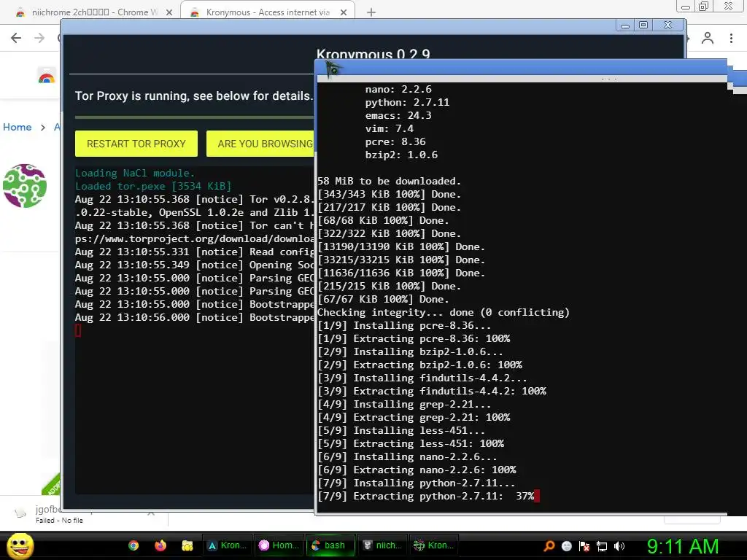Maximize the Kronymous app window
The height and width of the screenshot is (560, 747).
pyautogui.click(x=643, y=26)
